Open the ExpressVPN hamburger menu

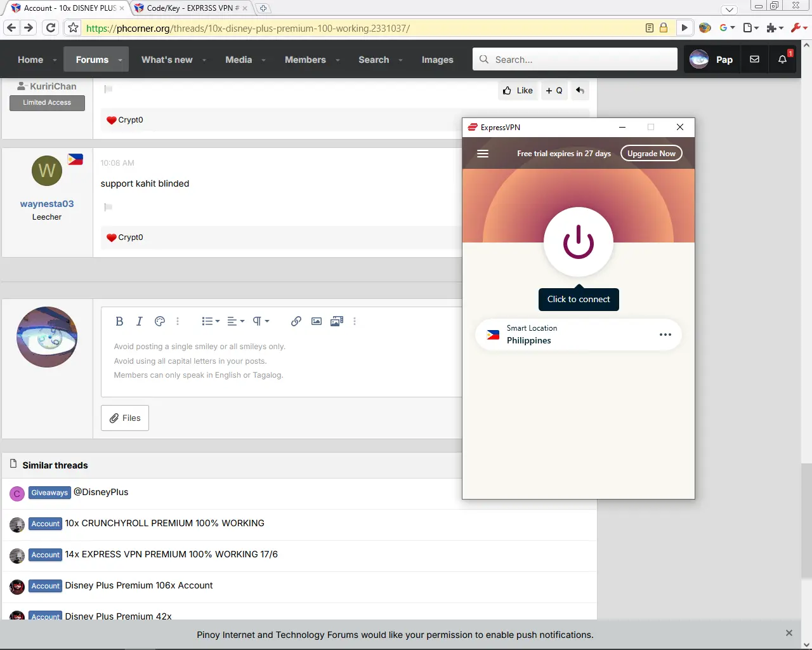click(483, 154)
